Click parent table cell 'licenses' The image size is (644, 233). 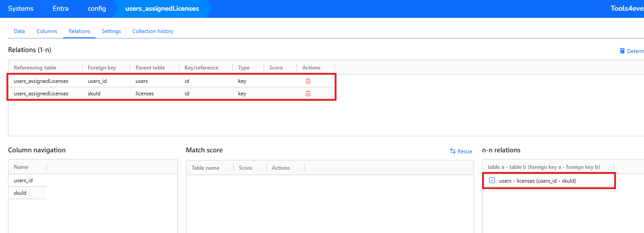(144, 94)
